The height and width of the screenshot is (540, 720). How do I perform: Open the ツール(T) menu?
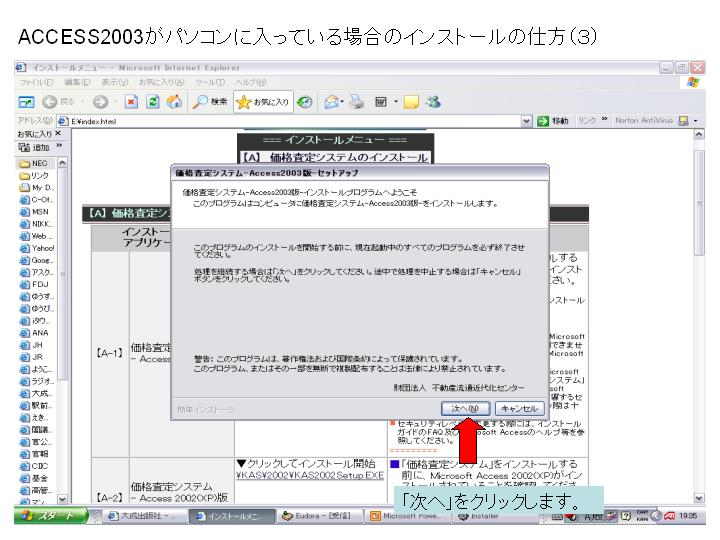[x=210, y=82]
